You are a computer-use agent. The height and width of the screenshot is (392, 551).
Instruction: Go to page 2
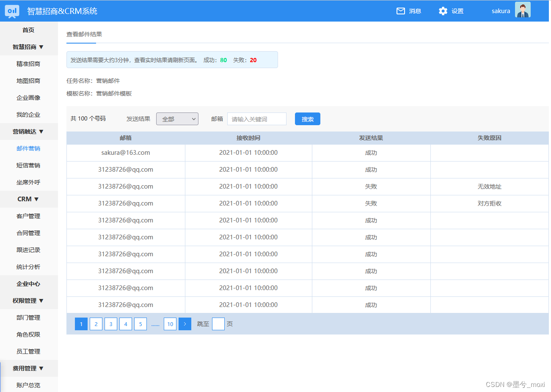click(x=96, y=324)
